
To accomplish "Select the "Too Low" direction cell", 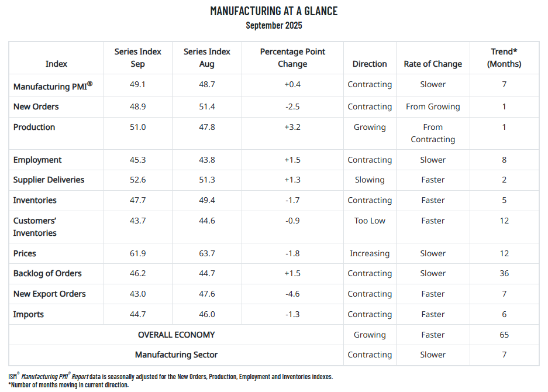I will pyautogui.click(x=370, y=221).
